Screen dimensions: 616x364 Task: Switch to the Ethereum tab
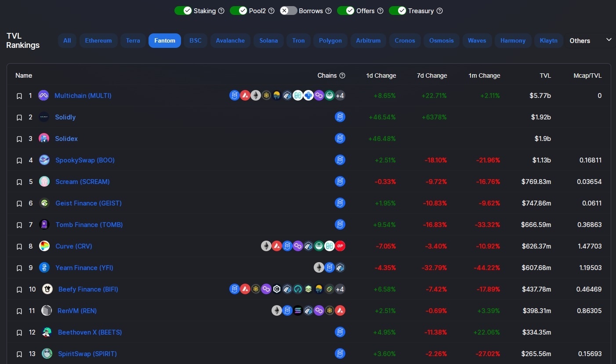coord(98,40)
